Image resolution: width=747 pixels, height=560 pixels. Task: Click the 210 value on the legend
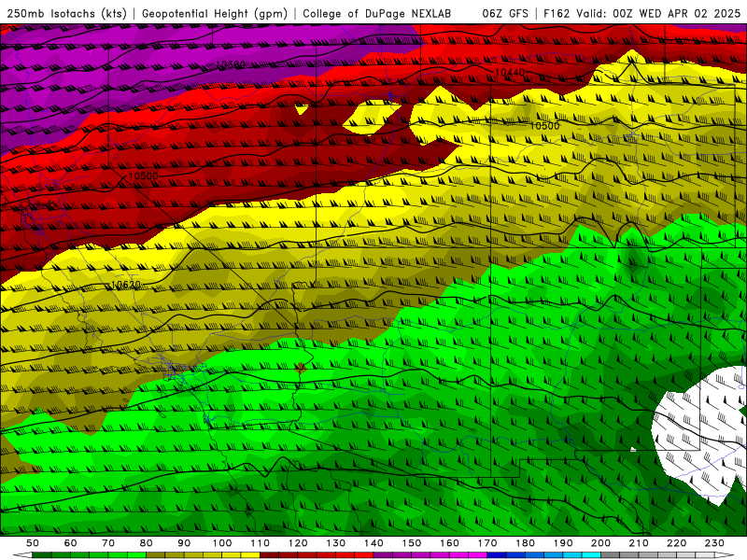pos(639,543)
